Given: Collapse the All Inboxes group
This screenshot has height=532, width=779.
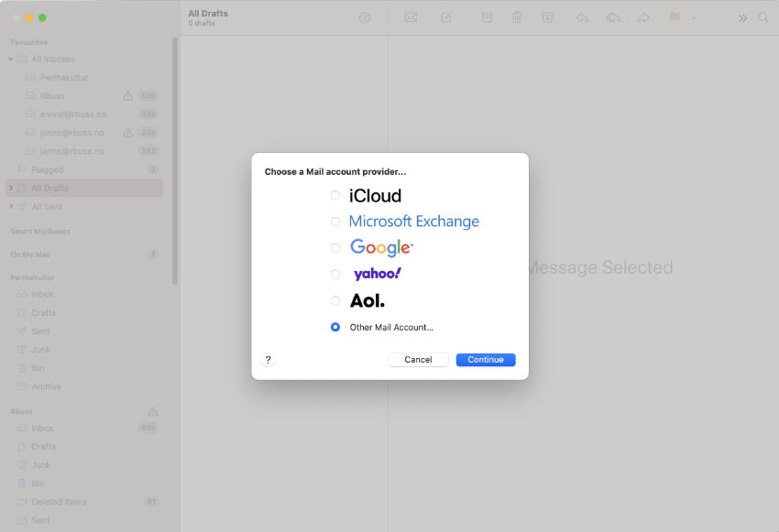Looking at the screenshot, I should (9, 59).
